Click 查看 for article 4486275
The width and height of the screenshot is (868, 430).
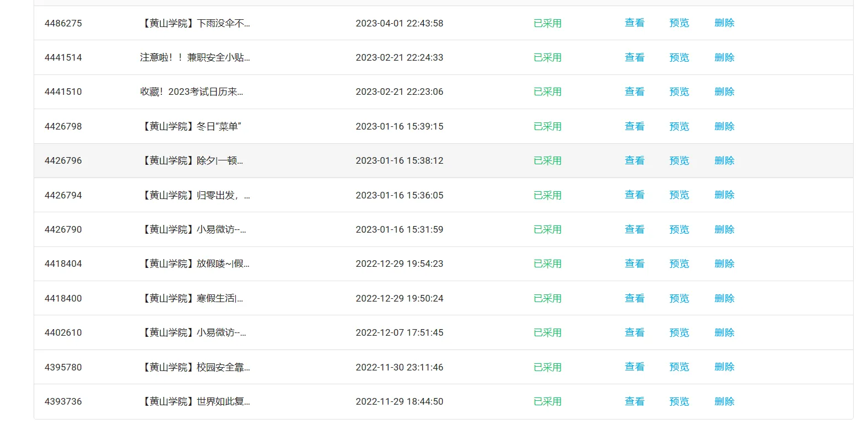click(634, 23)
